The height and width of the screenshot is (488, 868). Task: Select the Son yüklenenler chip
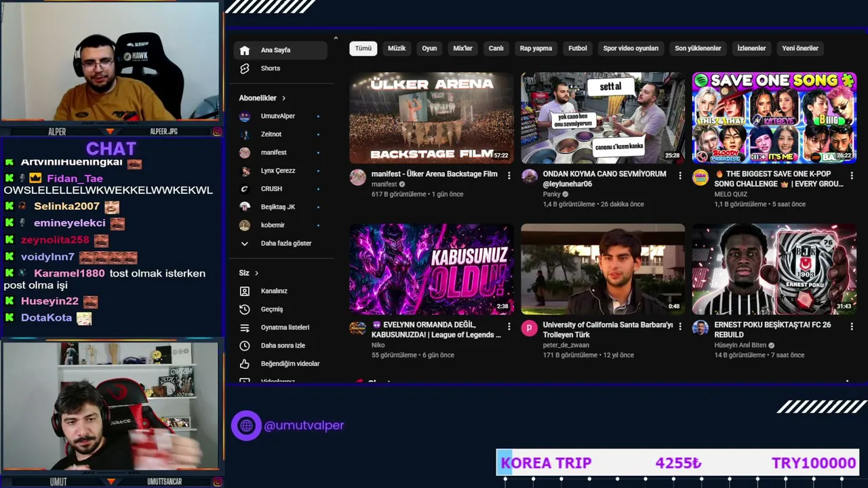click(x=698, y=48)
